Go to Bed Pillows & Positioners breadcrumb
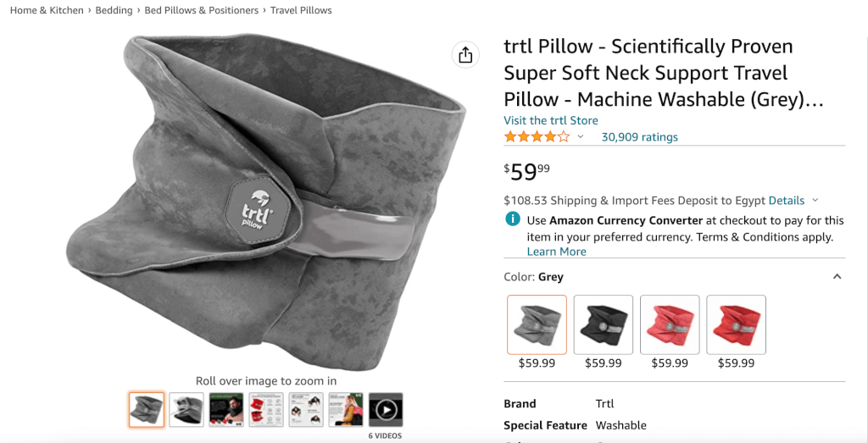Screen dimensions: 868x443 click(x=202, y=10)
